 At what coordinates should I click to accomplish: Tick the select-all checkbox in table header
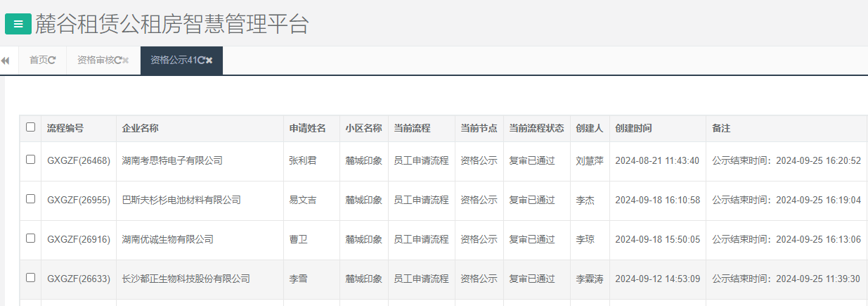[30, 127]
